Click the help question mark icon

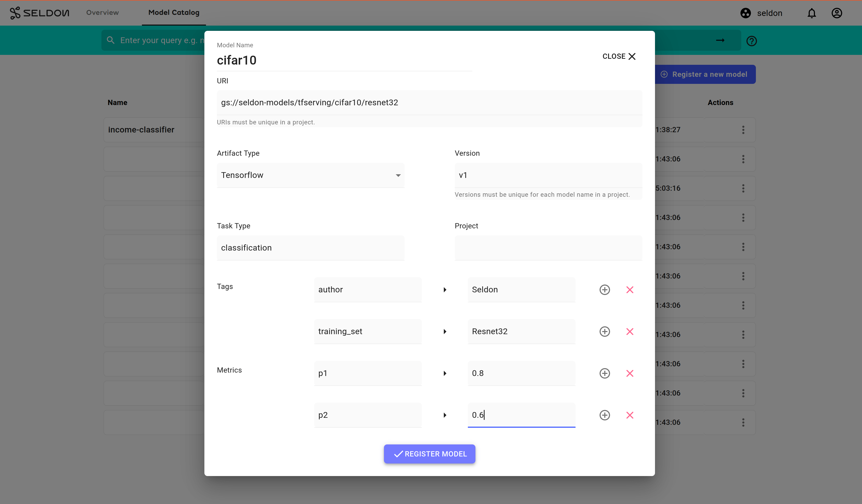point(751,41)
